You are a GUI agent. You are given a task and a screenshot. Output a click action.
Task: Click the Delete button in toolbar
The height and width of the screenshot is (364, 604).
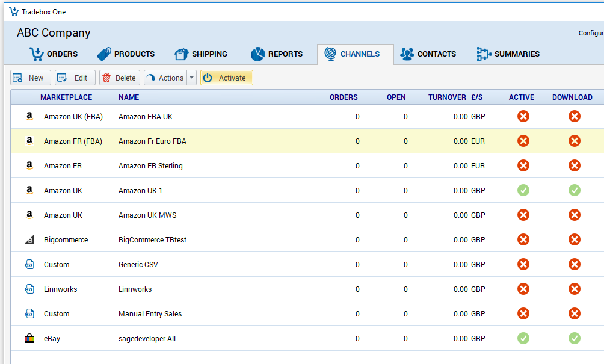[119, 78]
